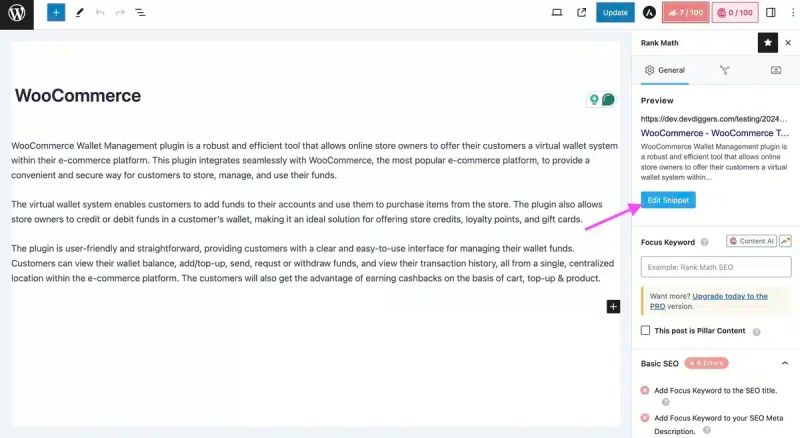Open Pillar Content help icon

click(757, 332)
